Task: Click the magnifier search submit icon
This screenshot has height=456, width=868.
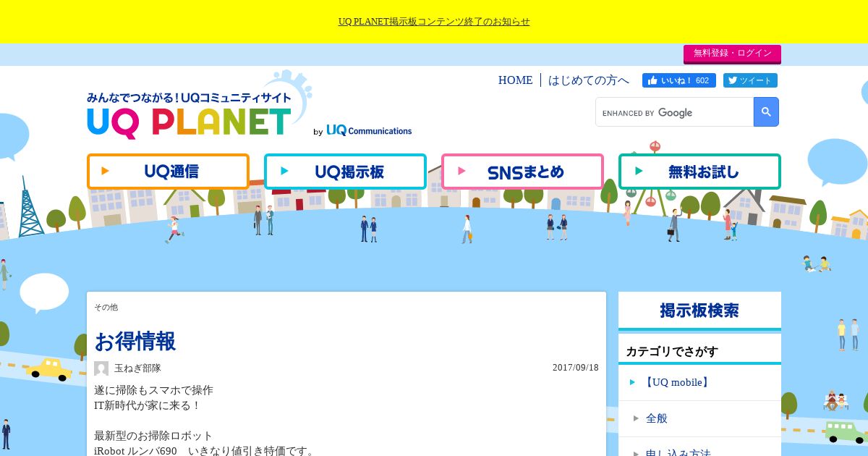Action: click(x=766, y=112)
